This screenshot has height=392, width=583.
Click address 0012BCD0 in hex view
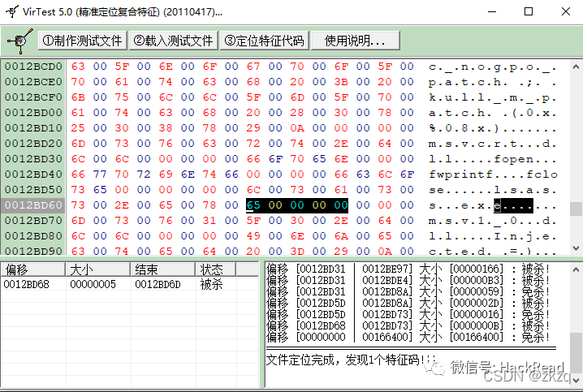pos(33,67)
